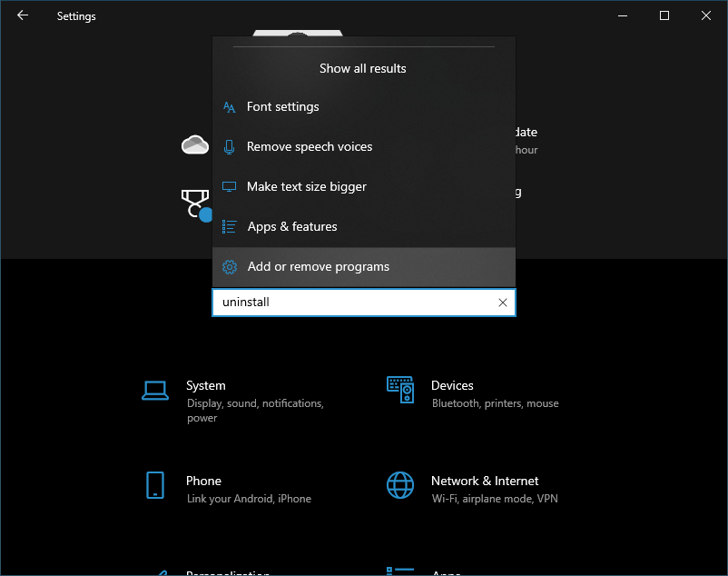Select the Remove speech voices result
728x576 pixels.
pyautogui.click(x=309, y=147)
